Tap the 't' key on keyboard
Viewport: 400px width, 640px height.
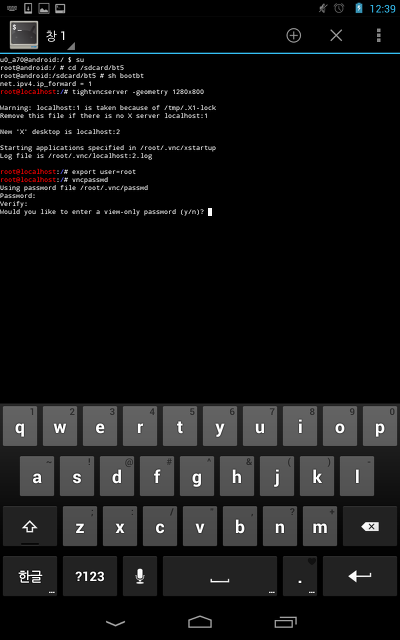[180, 426]
